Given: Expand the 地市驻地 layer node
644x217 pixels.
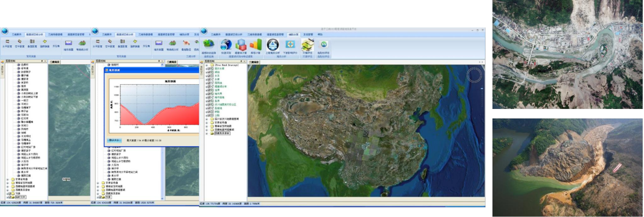Looking at the screenshot, I should [x=206, y=97].
